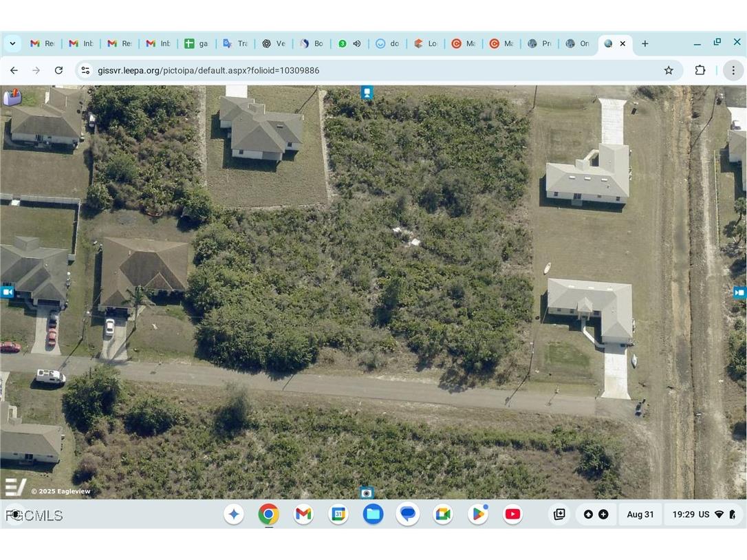Pan left using the blue arrow on map edge
Image resolution: width=747 pixels, height=560 pixels.
pos(8,291)
